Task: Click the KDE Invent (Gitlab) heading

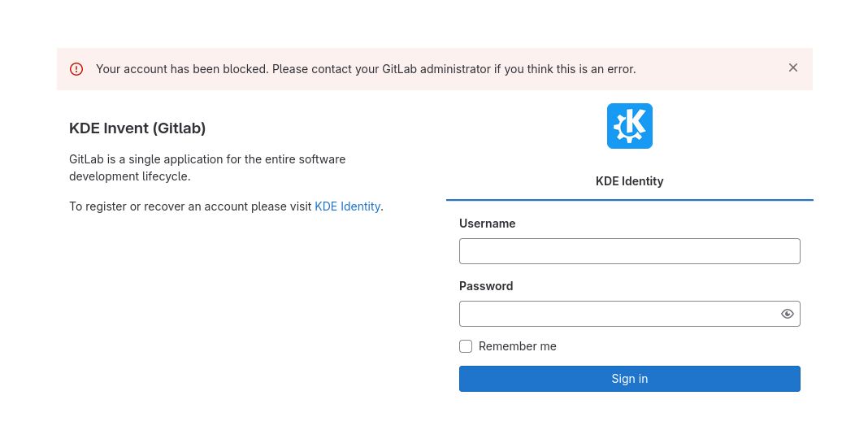Action: click(x=137, y=128)
